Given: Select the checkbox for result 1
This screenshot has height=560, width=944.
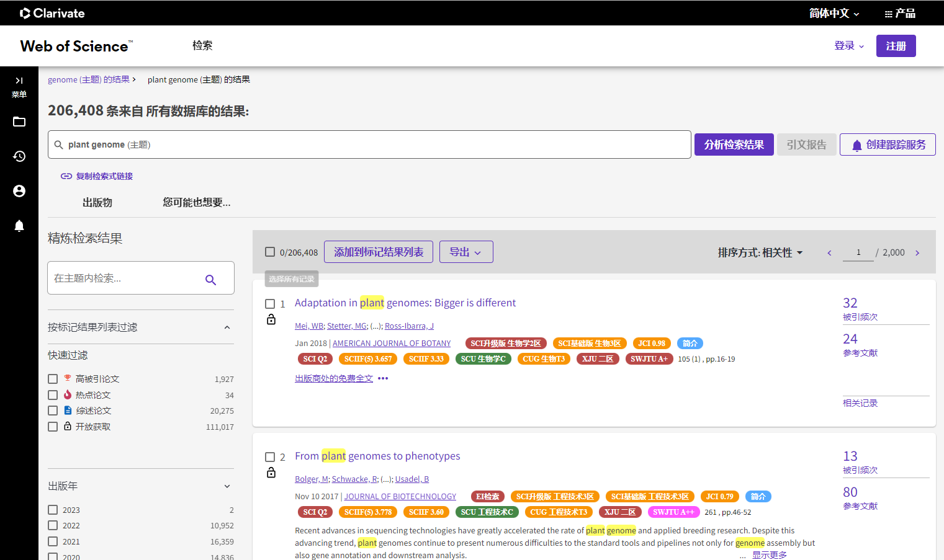Looking at the screenshot, I should point(270,304).
